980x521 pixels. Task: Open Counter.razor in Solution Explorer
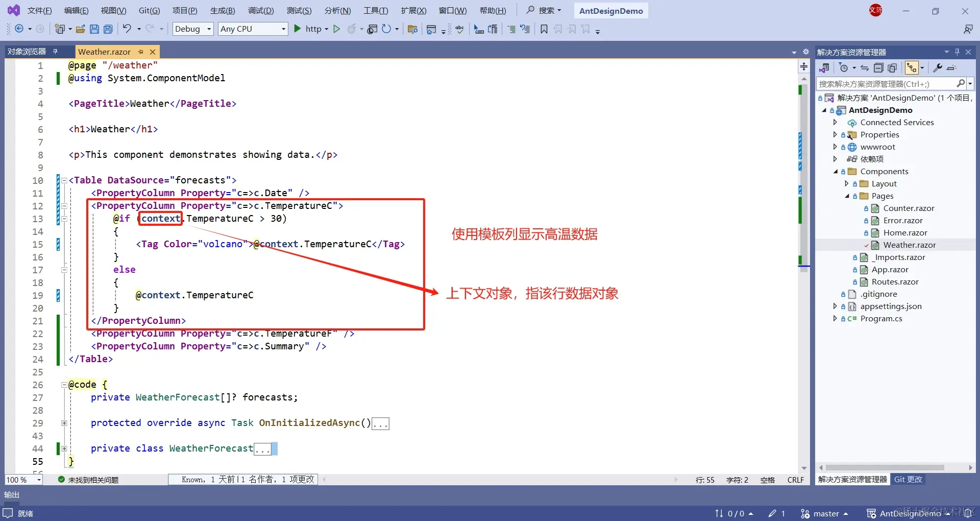pos(909,208)
